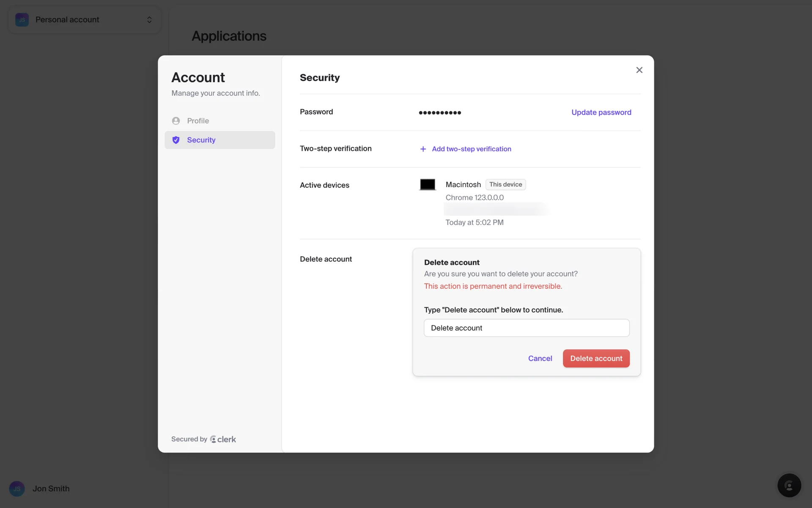
Task: Click the Macintosh device laptop icon
Action: tap(427, 185)
